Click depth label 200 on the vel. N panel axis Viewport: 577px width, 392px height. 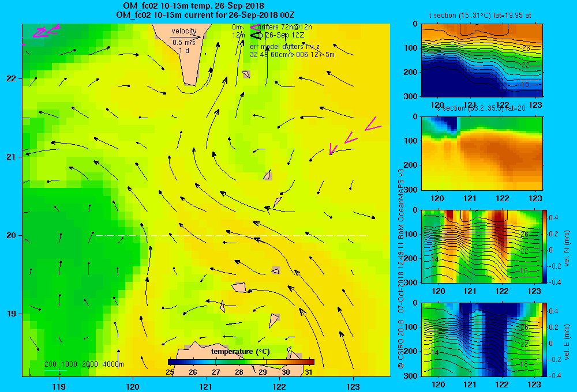[410, 258]
